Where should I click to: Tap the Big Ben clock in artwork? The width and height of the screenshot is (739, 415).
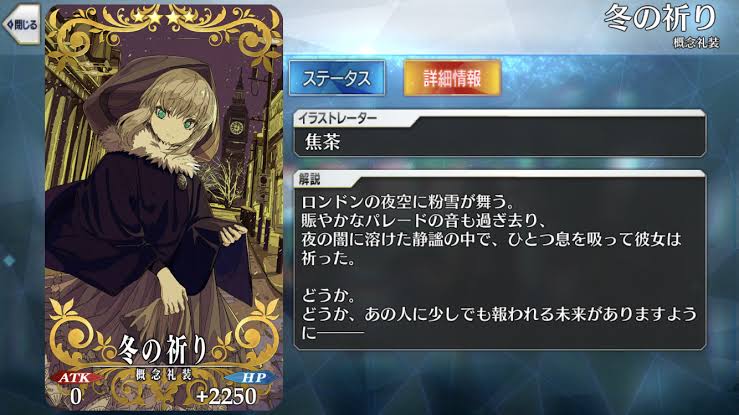(x=237, y=126)
